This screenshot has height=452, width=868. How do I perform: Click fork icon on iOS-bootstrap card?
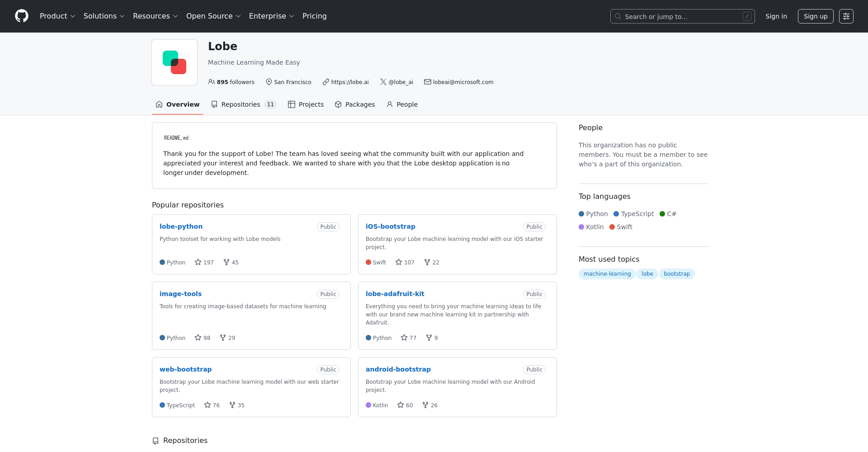427,262
